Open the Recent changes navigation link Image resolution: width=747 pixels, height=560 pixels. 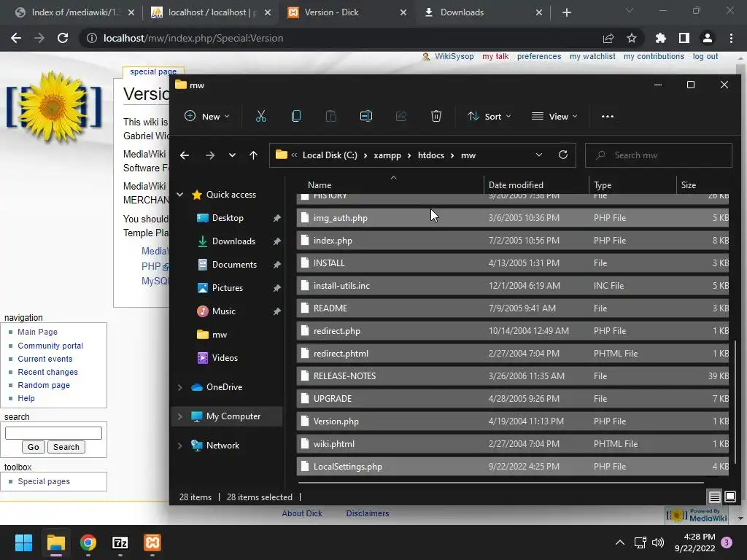click(x=47, y=372)
